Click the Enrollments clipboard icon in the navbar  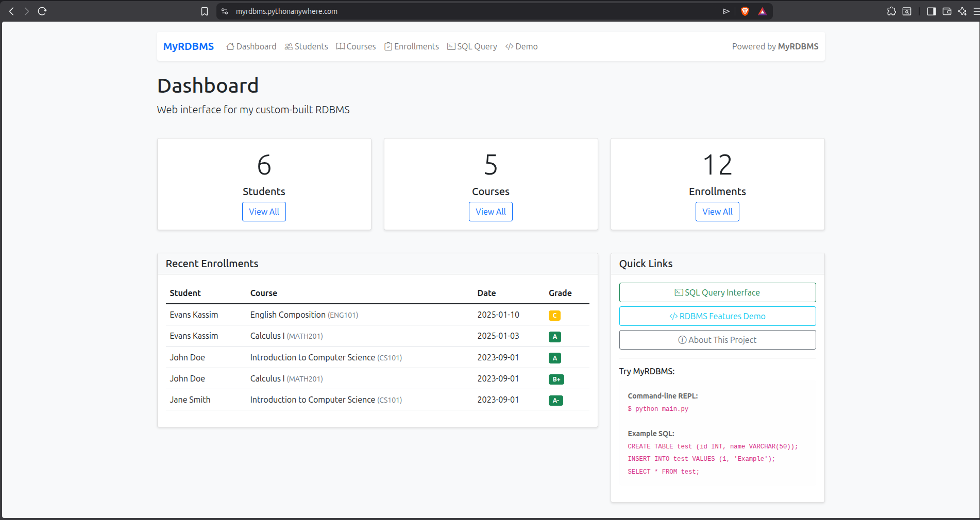click(387, 46)
